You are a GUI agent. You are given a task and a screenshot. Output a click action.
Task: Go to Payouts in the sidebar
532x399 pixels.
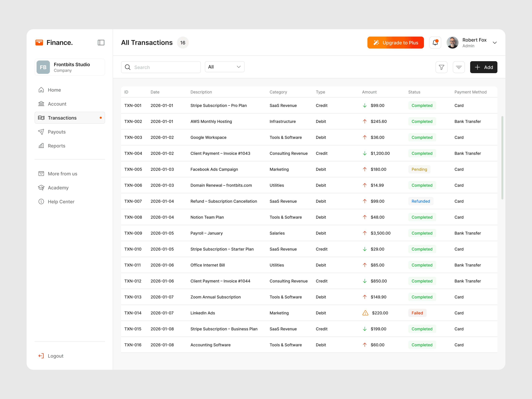click(57, 132)
